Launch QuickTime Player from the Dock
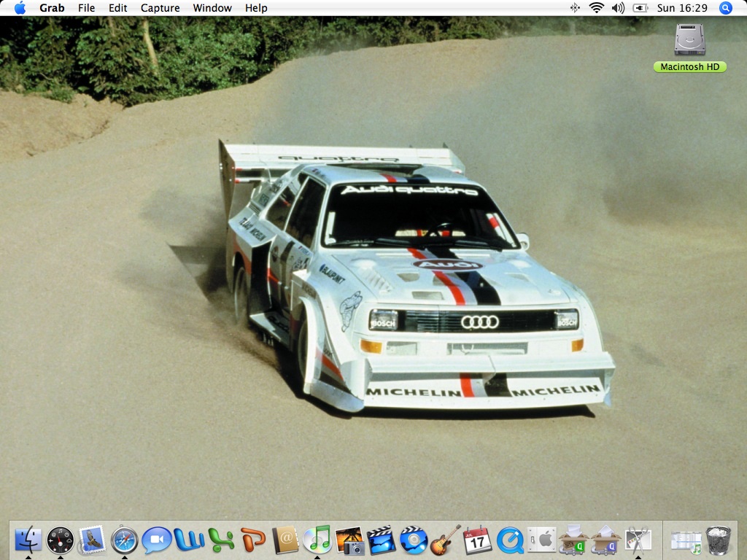Viewport: 747px width, 560px height. click(x=510, y=541)
